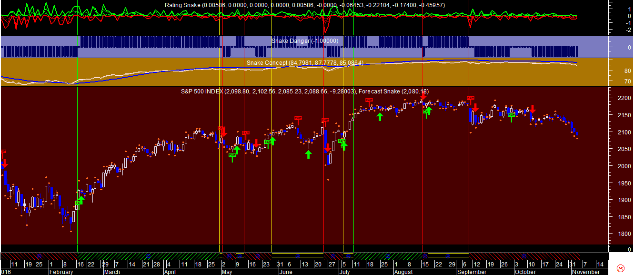The width and height of the screenshot is (644, 275).
Task: Select the green up arrow near May 23
Action: [x=272, y=141]
